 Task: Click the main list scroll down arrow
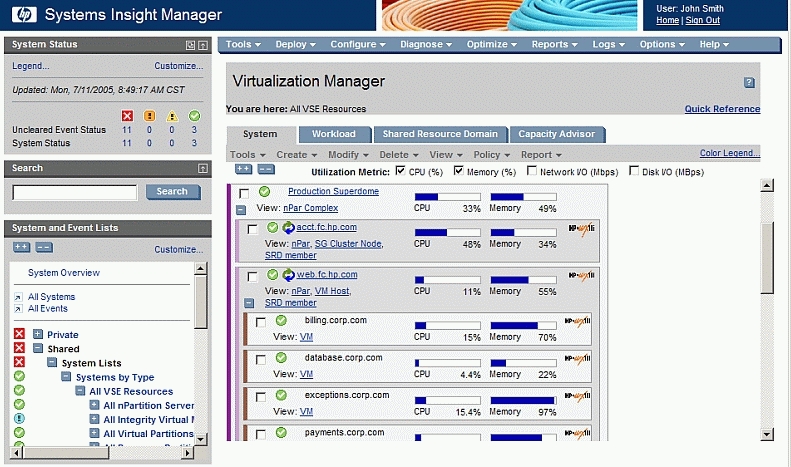(767, 434)
